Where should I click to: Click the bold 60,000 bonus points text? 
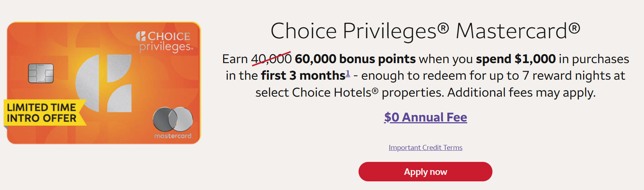pyautogui.click(x=355, y=59)
